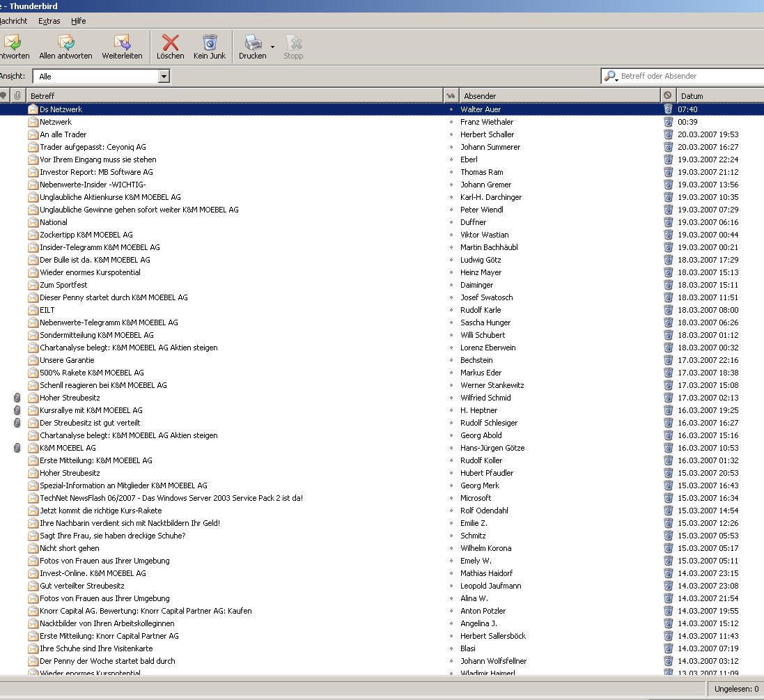The height and width of the screenshot is (700, 764).
Task: Sort by attachment paperclip column header
Action: coord(17,96)
